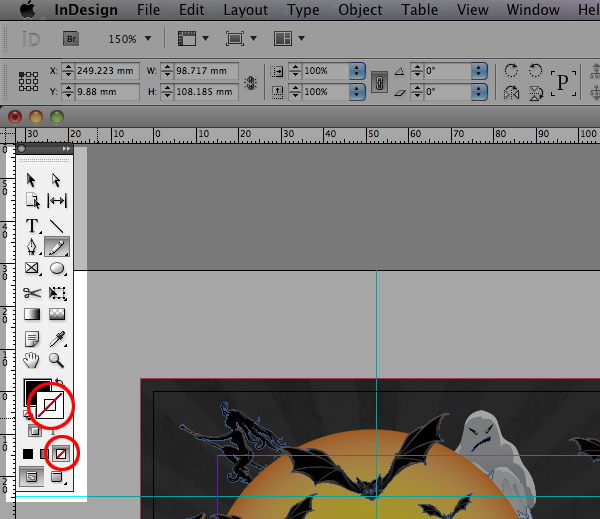Select the Pen tool
Image resolution: width=600 pixels, height=519 pixels.
31,247
